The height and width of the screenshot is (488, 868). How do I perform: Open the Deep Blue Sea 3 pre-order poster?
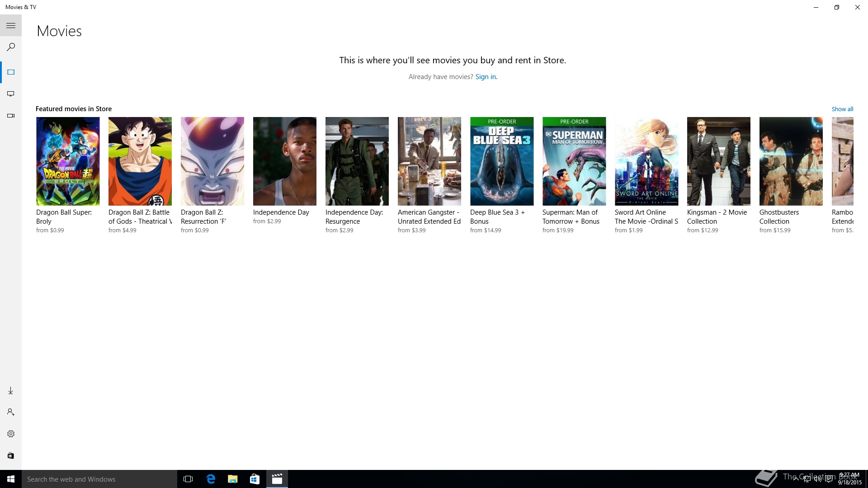pyautogui.click(x=502, y=161)
